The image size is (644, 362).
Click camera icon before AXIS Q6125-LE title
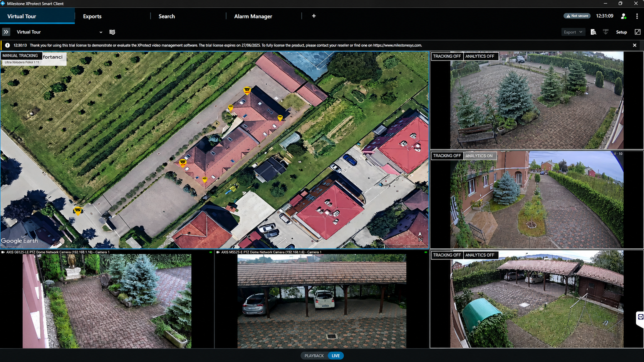(x=3, y=252)
